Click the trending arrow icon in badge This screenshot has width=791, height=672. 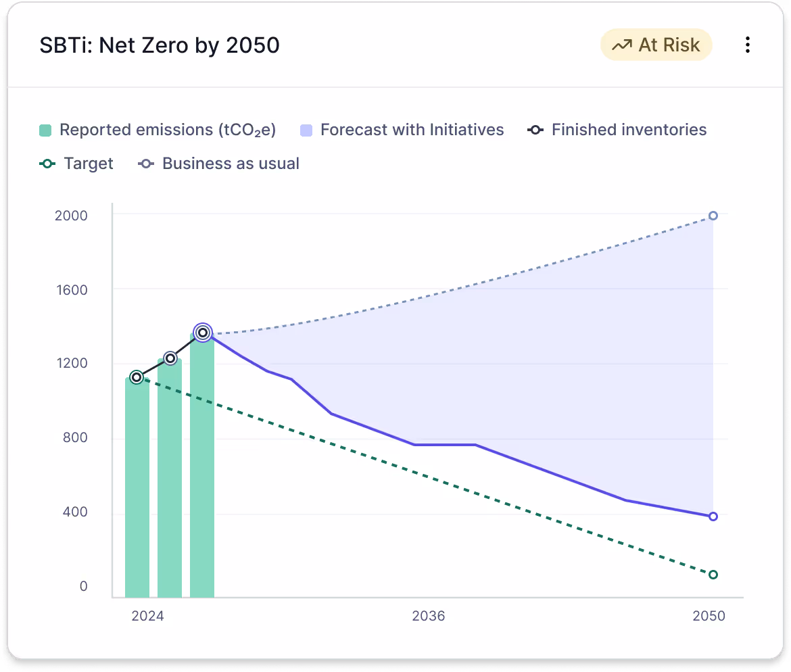click(621, 45)
